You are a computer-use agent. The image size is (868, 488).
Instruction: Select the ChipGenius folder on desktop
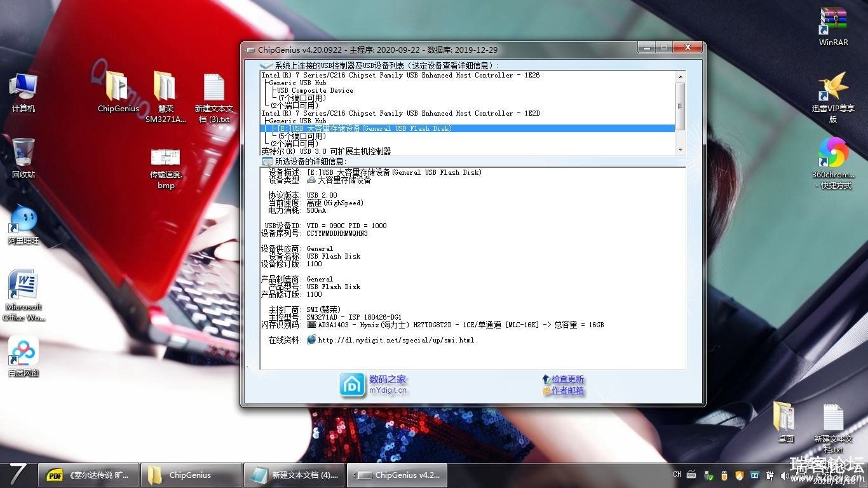pyautogui.click(x=118, y=93)
